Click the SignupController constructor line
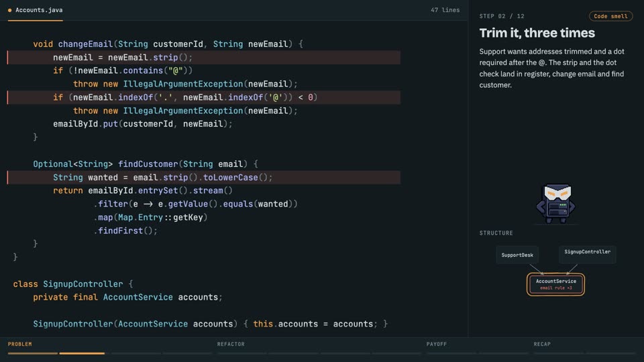The image size is (644, 362). pyautogui.click(x=210, y=324)
